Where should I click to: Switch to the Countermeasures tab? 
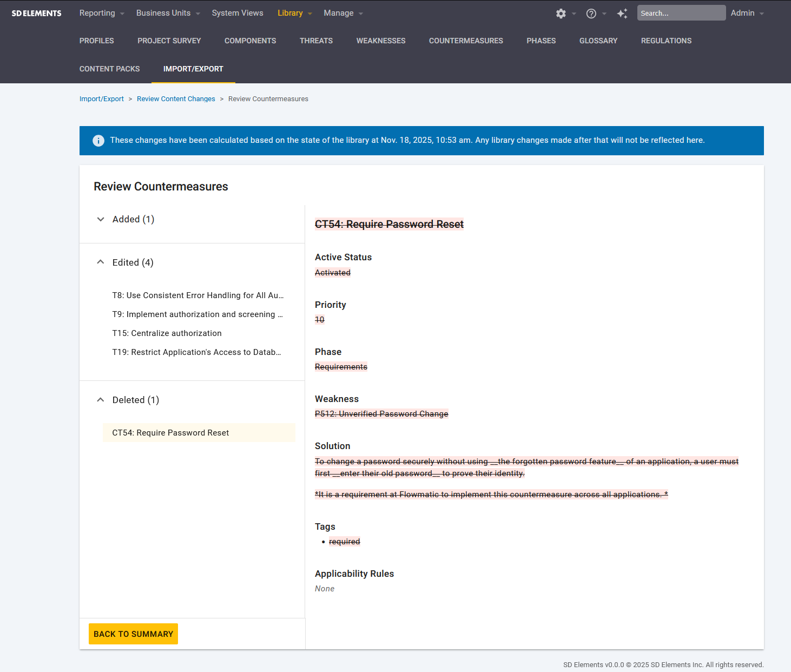(466, 41)
